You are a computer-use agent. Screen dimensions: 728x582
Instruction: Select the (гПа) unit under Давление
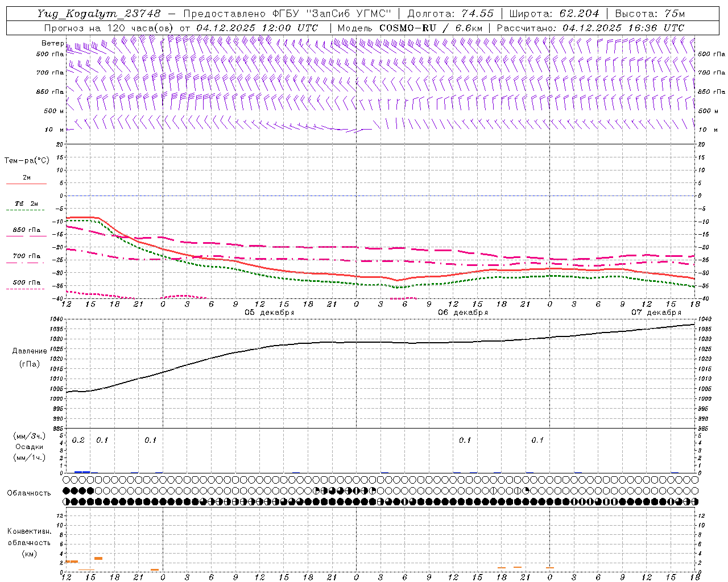tap(30, 364)
